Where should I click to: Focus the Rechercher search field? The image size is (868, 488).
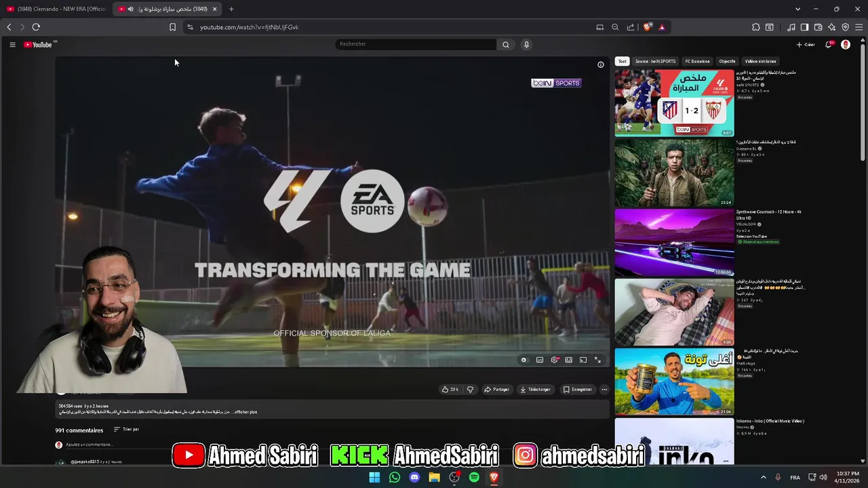click(x=416, y=44)
